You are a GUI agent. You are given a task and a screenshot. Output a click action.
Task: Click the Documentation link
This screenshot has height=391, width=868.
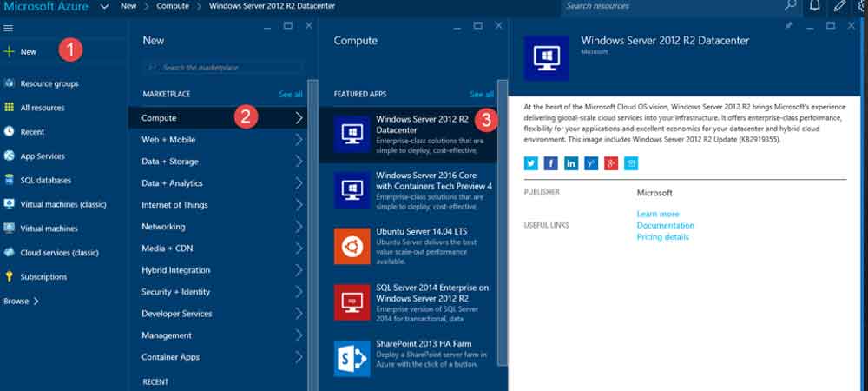click(665, 226)
